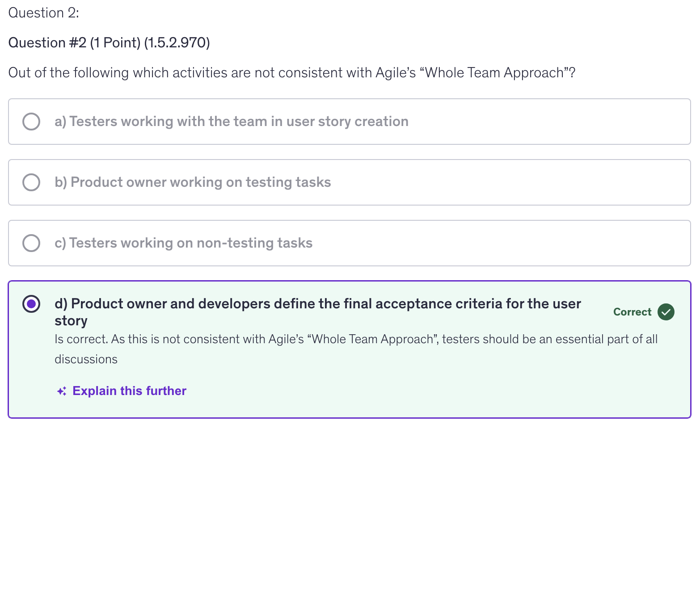Click the question prompt about Whole Team Approach
Image resolution: width=700 pixels, height=597 pixels.
(x=292, y=73)
